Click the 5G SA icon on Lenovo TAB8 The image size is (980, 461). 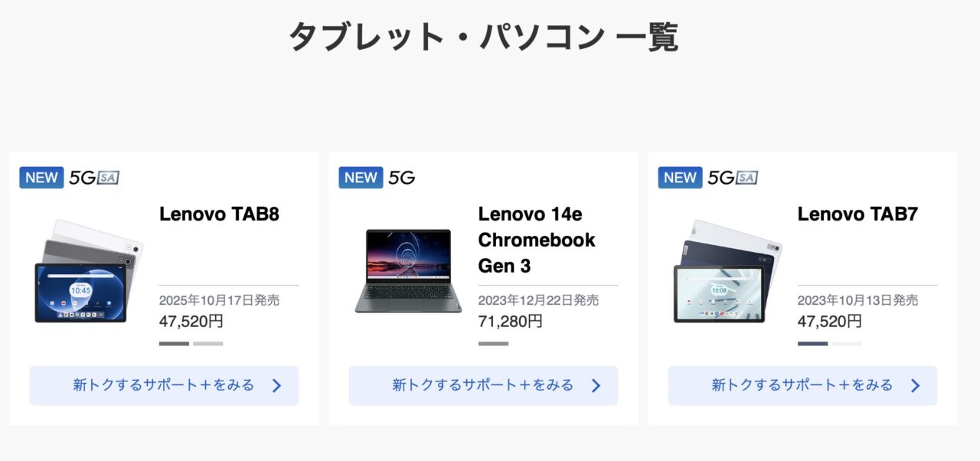coord(94,178)
